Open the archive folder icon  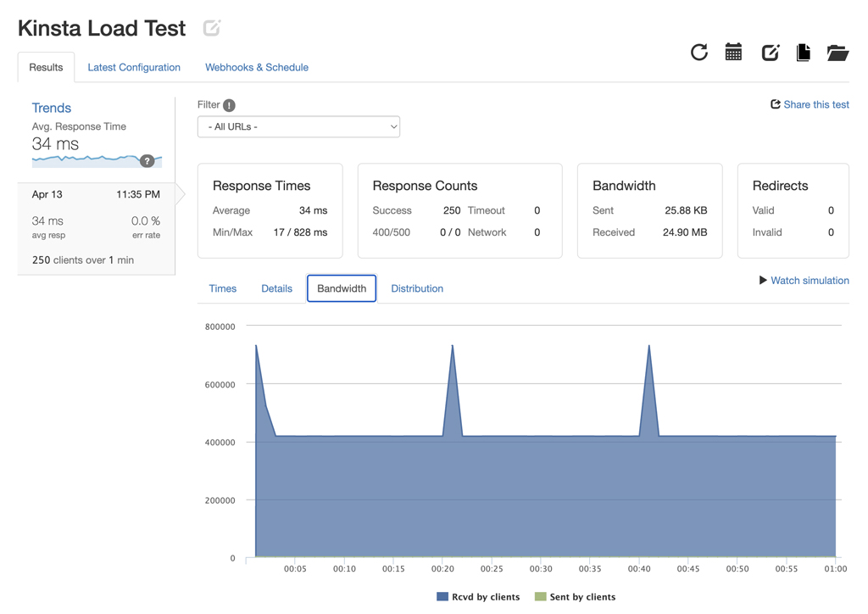tap(837, 52)
